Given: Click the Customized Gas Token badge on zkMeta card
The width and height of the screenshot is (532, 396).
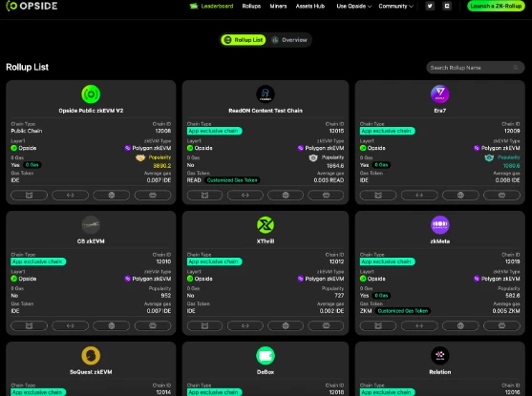Looking at the screenshot, I should pos(403,311).
